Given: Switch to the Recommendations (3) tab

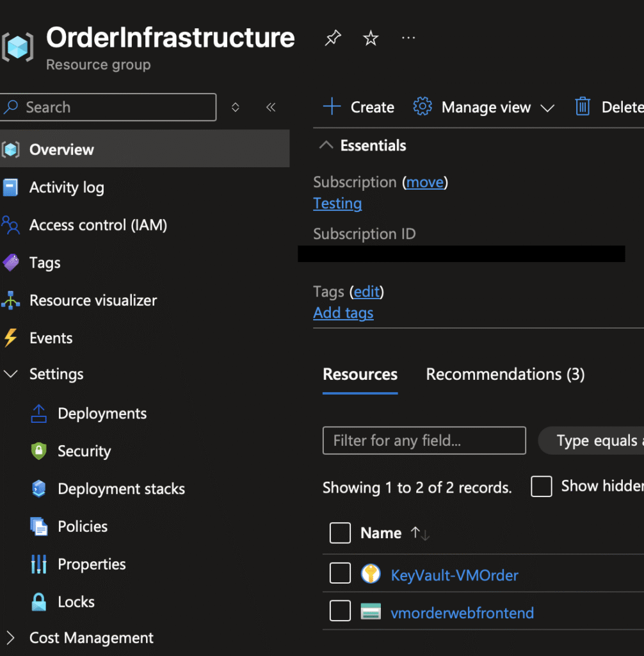Looking at the screenshot, I should click(x=505, y=374).
